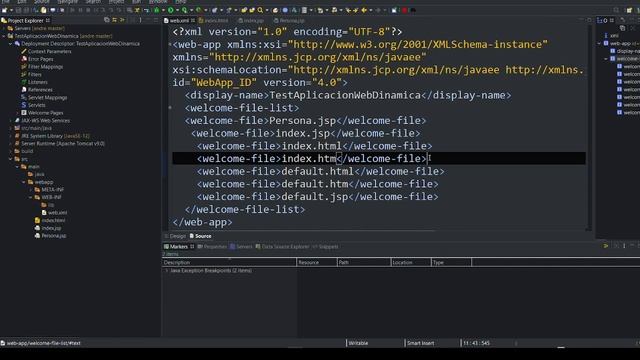Click the Save icon in toolbar

(18, 10)
